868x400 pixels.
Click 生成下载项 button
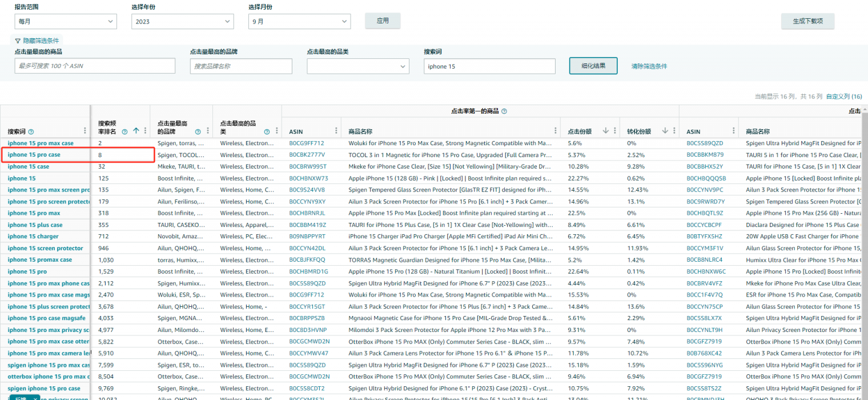coord(807,21)
